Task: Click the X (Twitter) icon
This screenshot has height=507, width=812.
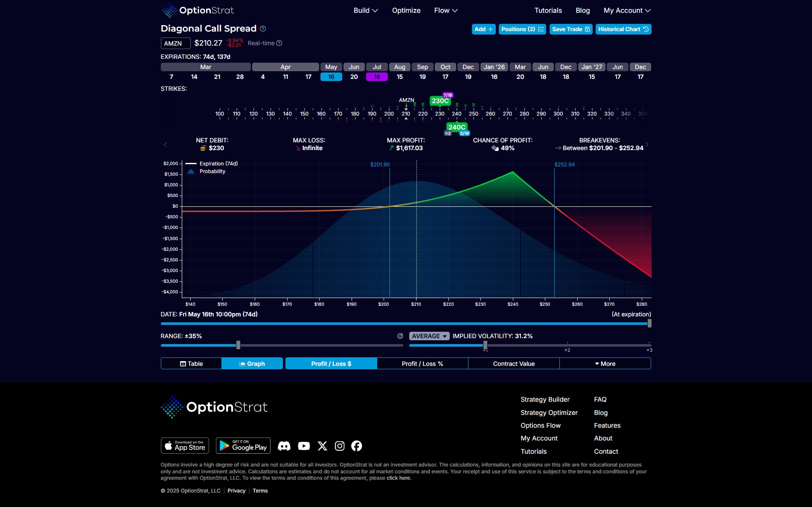Action: click(323, 446)
